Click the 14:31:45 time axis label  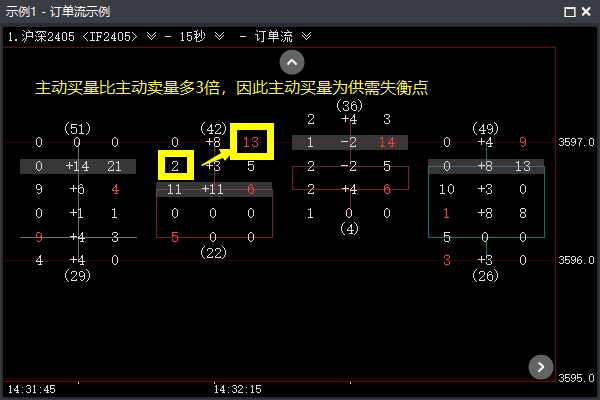click(x=31, y=388)
